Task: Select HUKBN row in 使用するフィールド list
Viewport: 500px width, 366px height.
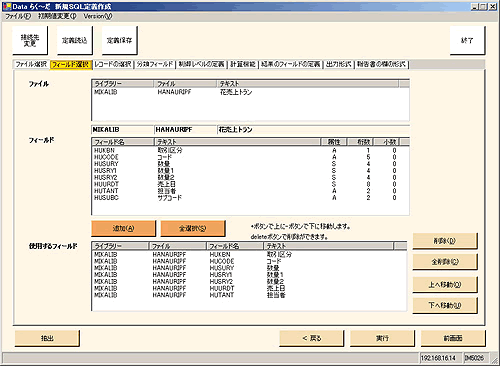Action: point(249,254)
